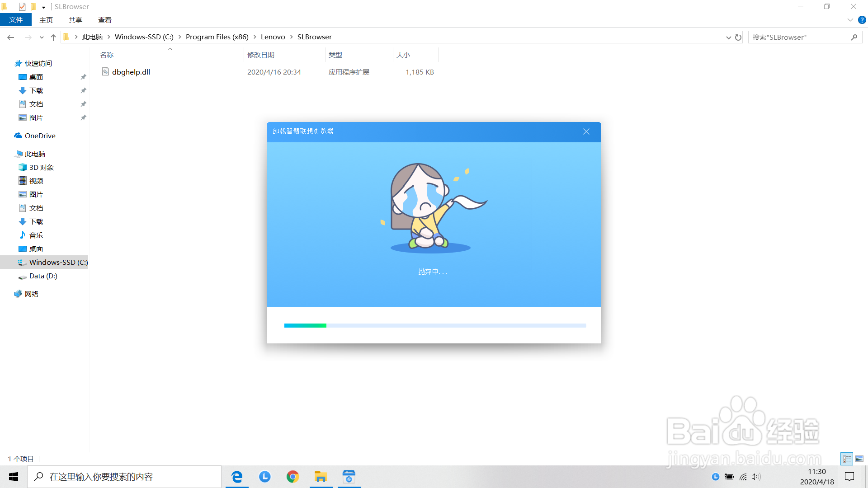Switch to large icons view
This screenshot has height=488, width=868.
tap(859, 459)
